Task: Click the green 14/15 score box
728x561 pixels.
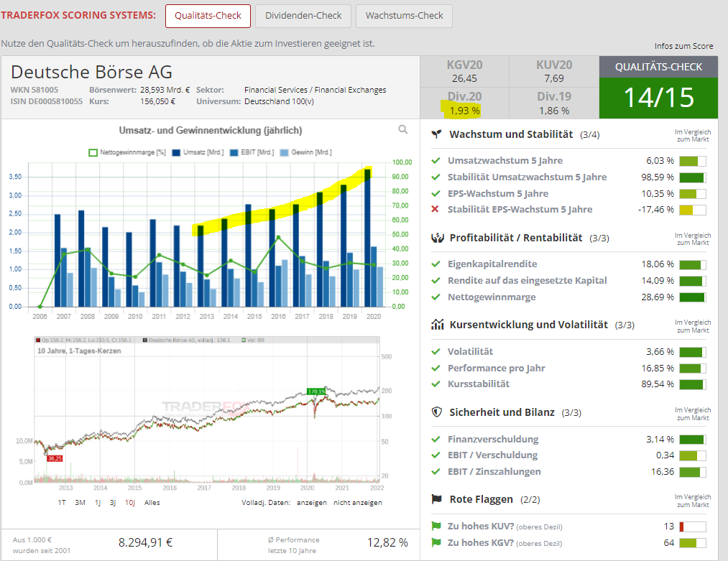Action: click(x=658, y=98)
